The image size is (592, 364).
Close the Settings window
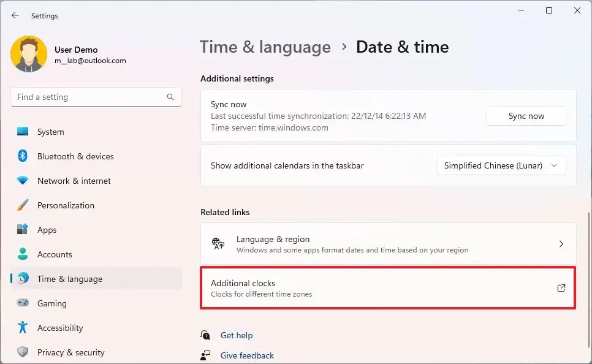[577, 10]
